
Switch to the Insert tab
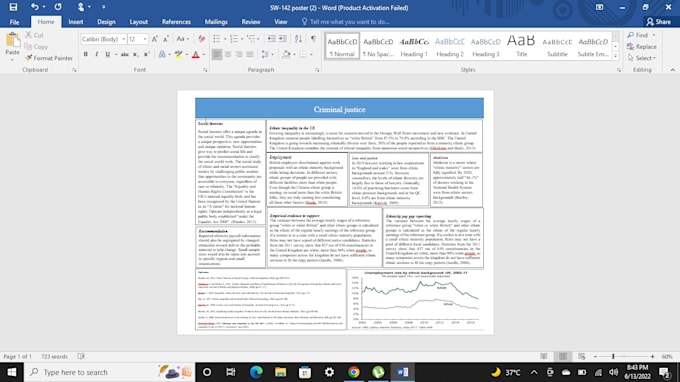[x=75, y=22]
